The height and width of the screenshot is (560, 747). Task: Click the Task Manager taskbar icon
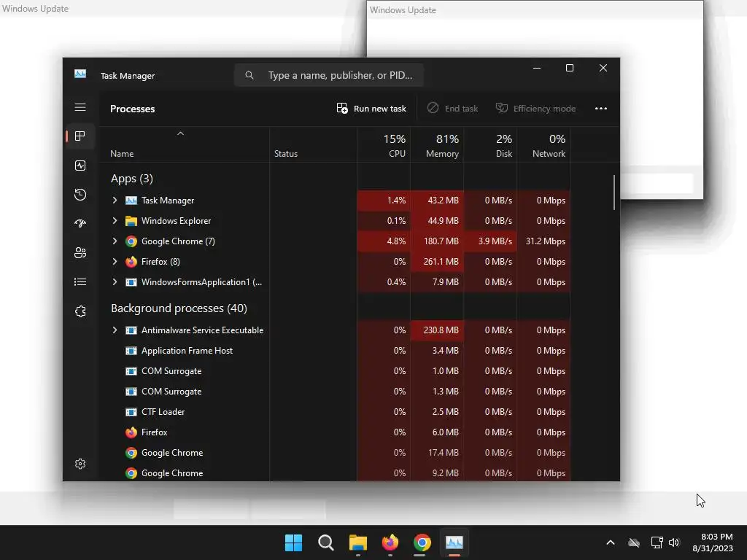(x=454, y=542)
